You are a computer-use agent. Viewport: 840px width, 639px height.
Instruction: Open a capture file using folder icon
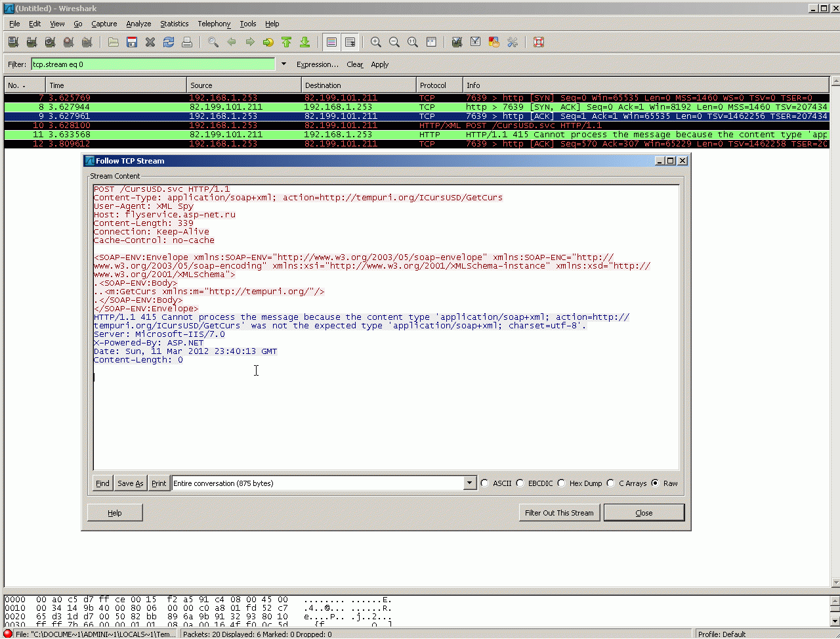click(114, 42)
